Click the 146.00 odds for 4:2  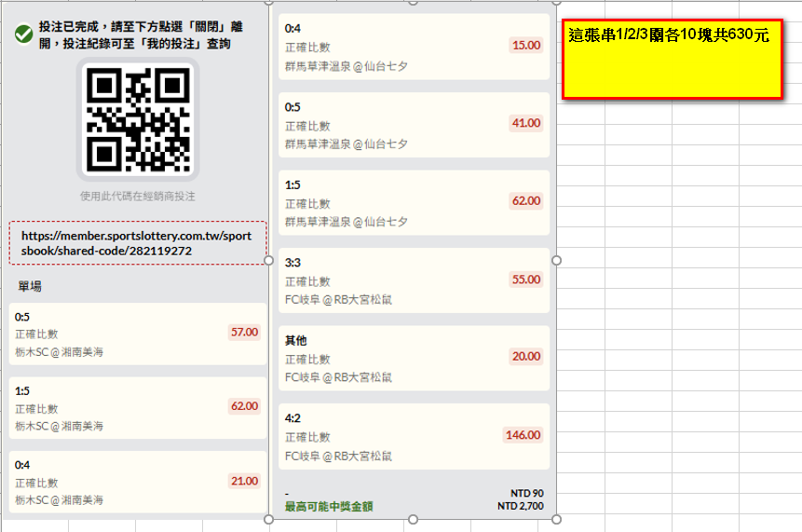(x=523, y=434)
